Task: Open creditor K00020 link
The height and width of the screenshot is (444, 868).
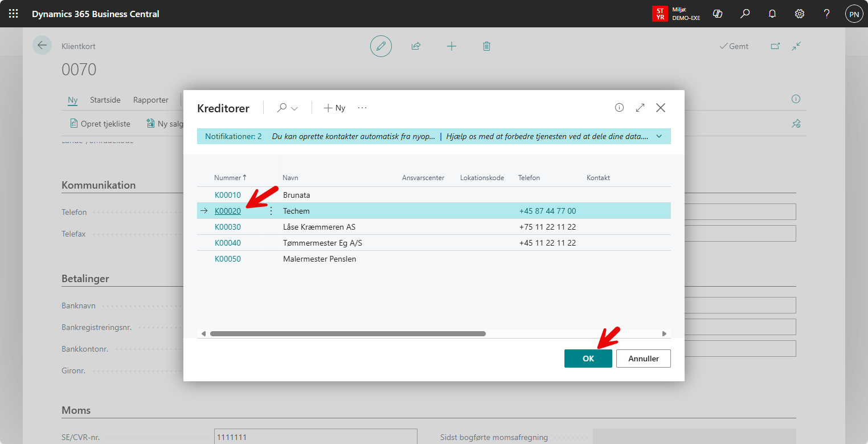Action: 228,211
